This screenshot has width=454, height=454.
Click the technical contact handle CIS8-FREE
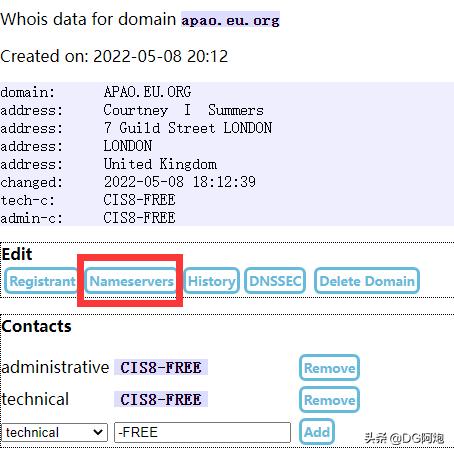point(161,399)
